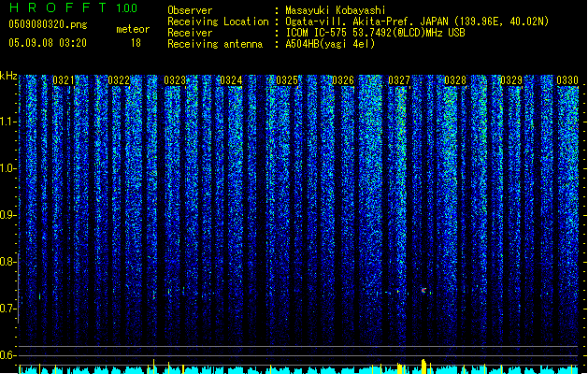Click the red meteor echo near 0327
Viewport: 588px width, 374px height.
[423, 290]
